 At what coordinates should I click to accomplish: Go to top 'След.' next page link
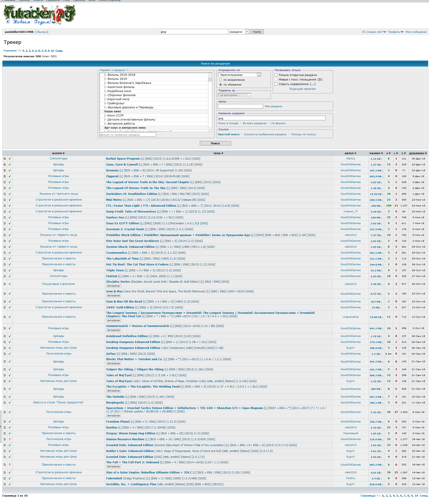(x=59, y=51)
